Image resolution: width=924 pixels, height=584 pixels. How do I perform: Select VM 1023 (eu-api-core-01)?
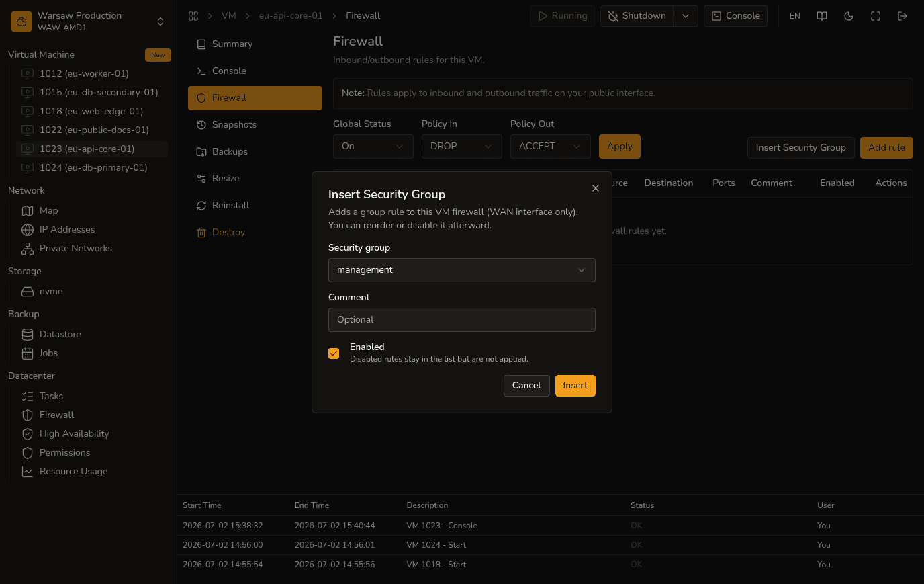pos(92,149)
